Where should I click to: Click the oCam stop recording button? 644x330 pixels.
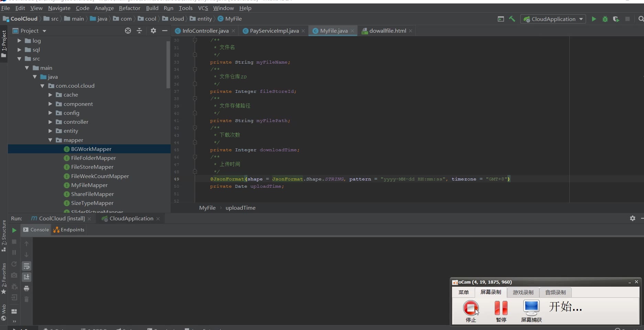[471, 308]
